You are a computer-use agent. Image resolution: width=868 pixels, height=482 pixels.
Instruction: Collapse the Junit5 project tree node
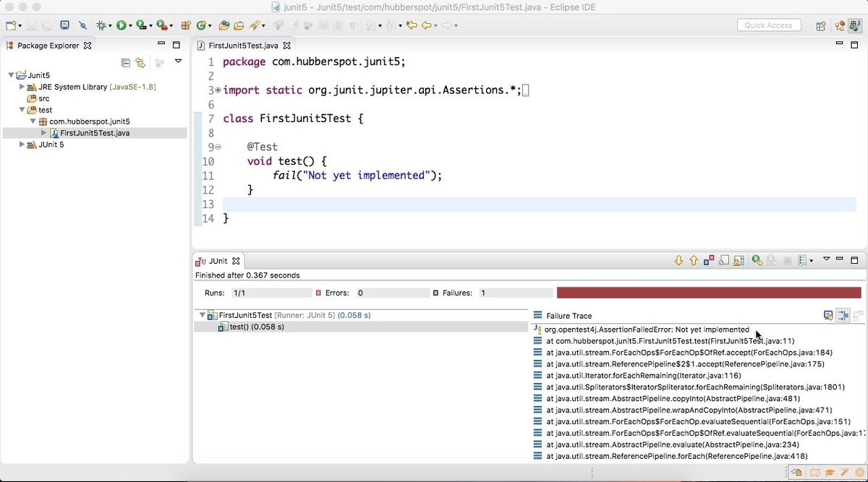[x=12, y=75]
